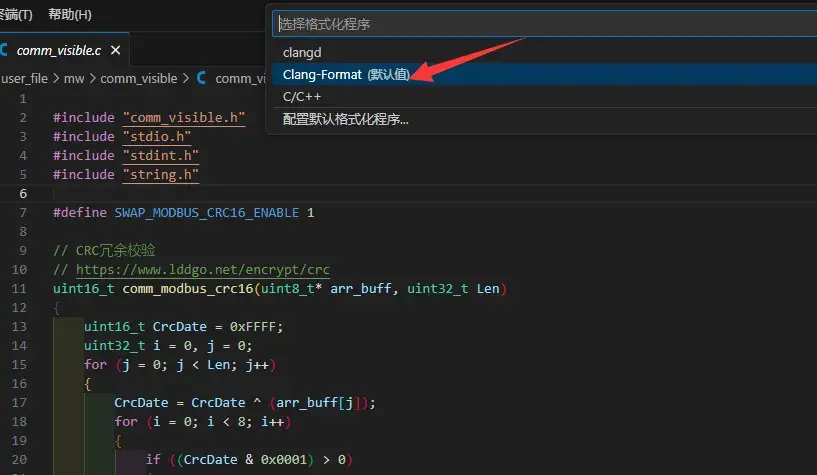Screen dimensions: 817x475
Task: Follow the "string.h" include link
Action: (x=160, y=174)
